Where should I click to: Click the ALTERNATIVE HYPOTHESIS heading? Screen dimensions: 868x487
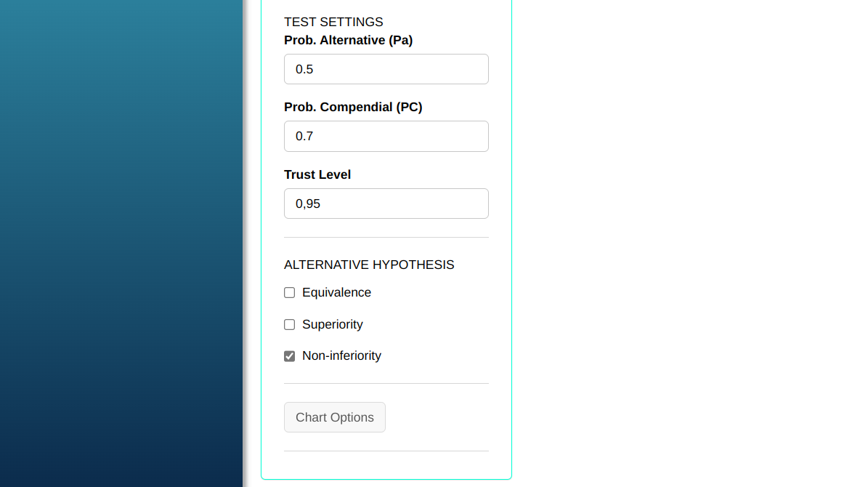click(369, 265)
